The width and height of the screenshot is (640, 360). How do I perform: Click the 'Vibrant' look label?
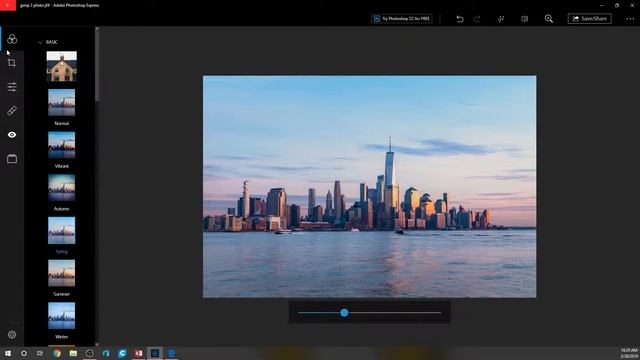click(x=62, y=166)
